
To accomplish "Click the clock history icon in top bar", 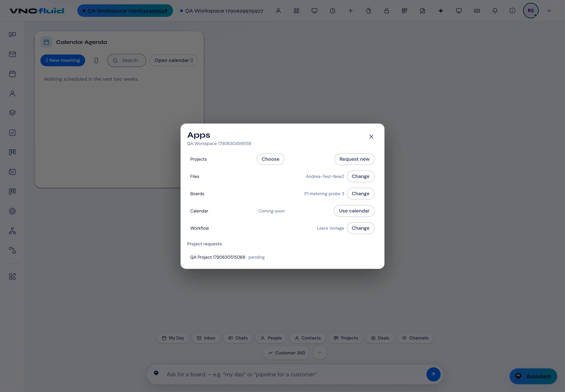I will [x=332, y=11].
